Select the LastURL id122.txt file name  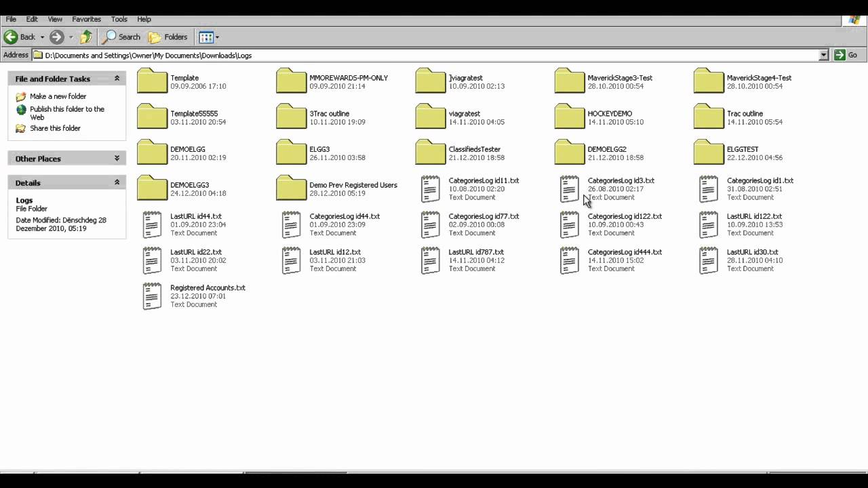[754, 216]
